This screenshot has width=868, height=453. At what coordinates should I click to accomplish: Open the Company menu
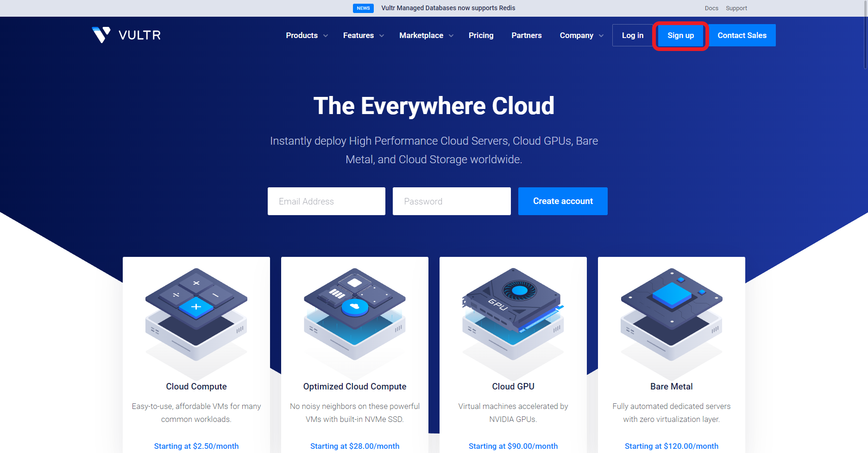coord(576,35)
